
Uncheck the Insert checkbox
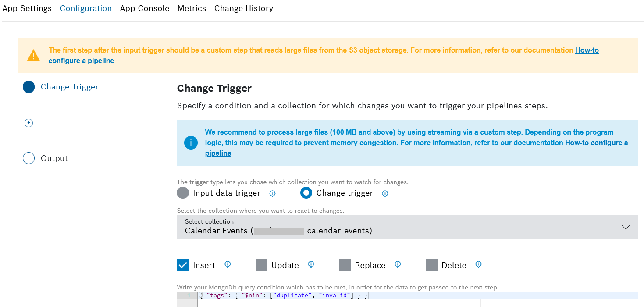[x=183, y=265]
